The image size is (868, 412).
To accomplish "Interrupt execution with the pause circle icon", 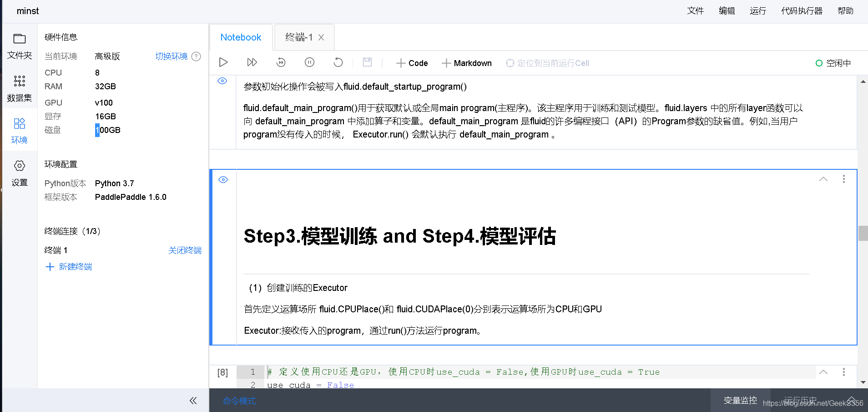I will point(309,62).
